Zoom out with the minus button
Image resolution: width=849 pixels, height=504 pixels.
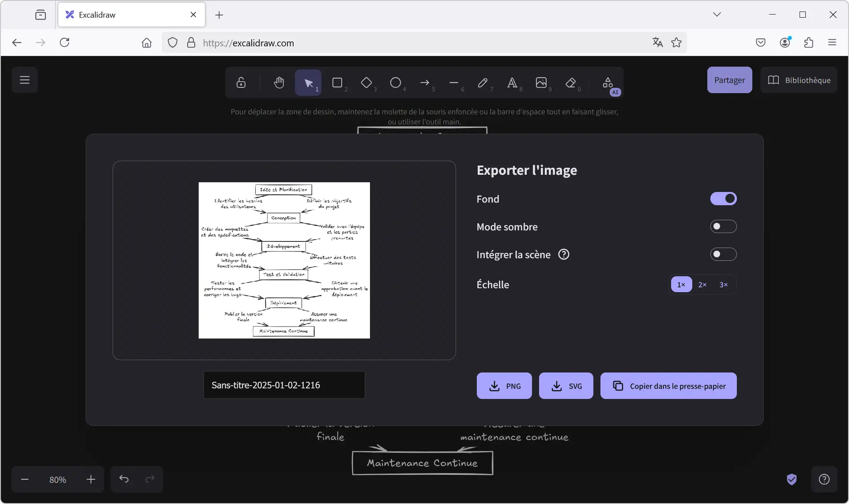point(25,479)
